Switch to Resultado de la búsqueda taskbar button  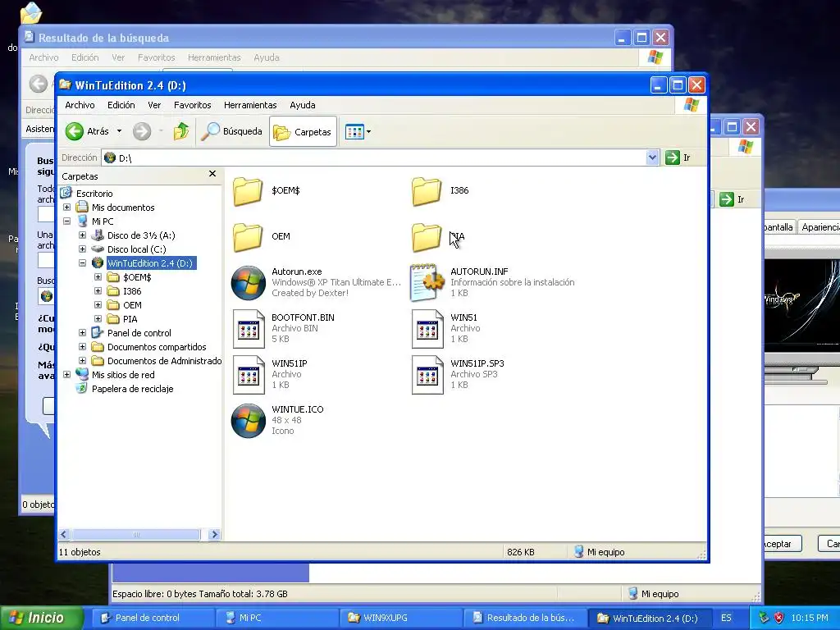tap(525, 618)
